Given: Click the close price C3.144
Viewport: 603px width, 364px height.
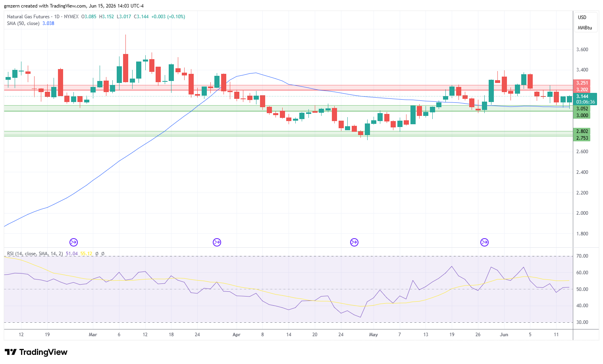Looking at the screenshot, I should click(x=141, y=17).
